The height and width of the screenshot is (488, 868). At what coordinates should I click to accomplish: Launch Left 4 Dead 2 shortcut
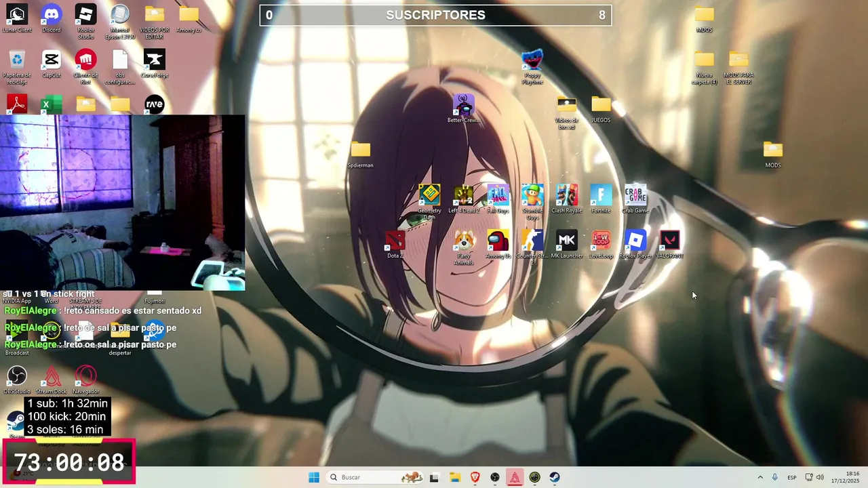tap(463, 199)
